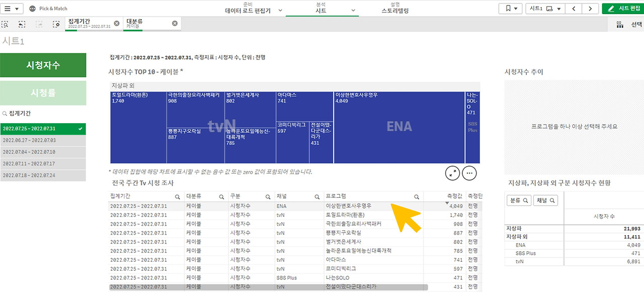Screen dimensions: 644x301
Task: Remove the 집계기간 selection chip
Action: coord(117,23)
